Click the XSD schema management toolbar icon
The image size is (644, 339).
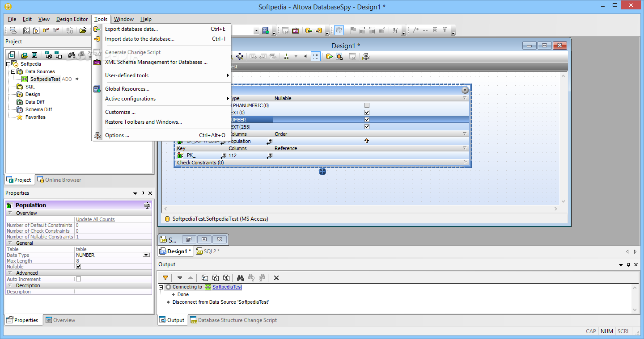click(296, 31)
